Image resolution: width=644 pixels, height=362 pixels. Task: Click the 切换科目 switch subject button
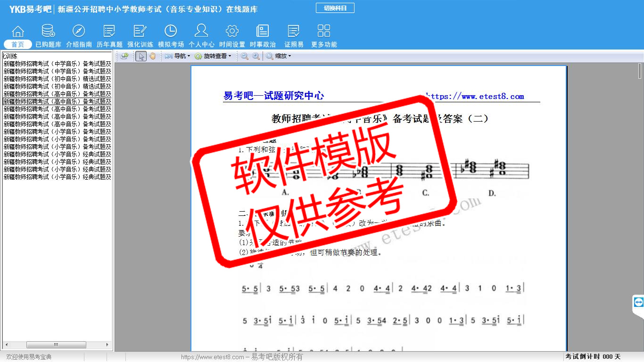pyautogui.click(x=335, y=8)
